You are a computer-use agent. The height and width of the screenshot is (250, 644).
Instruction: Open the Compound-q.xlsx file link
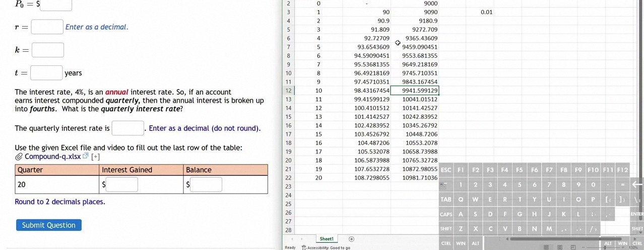(x=52, y=156)
